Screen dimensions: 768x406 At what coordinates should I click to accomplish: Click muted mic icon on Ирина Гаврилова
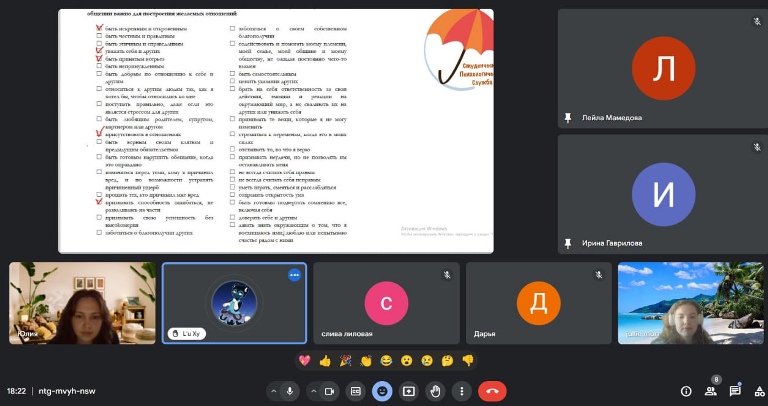coord(757,147)
